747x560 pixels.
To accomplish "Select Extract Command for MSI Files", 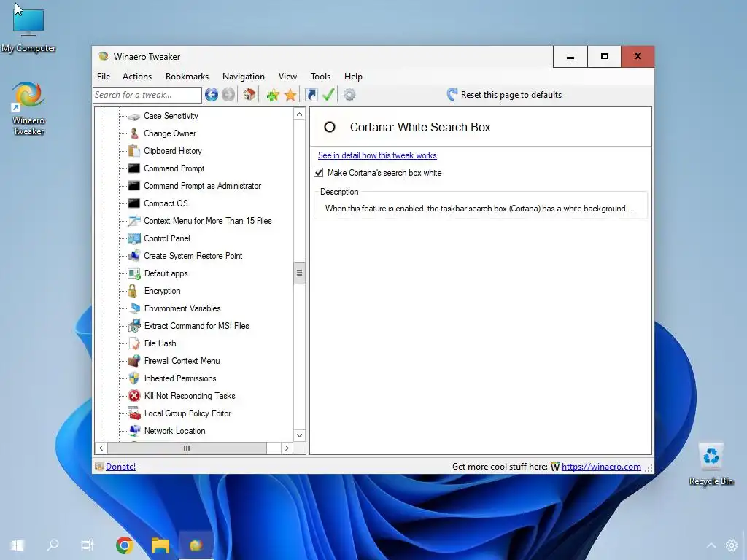I will click(x=197, y=326).
